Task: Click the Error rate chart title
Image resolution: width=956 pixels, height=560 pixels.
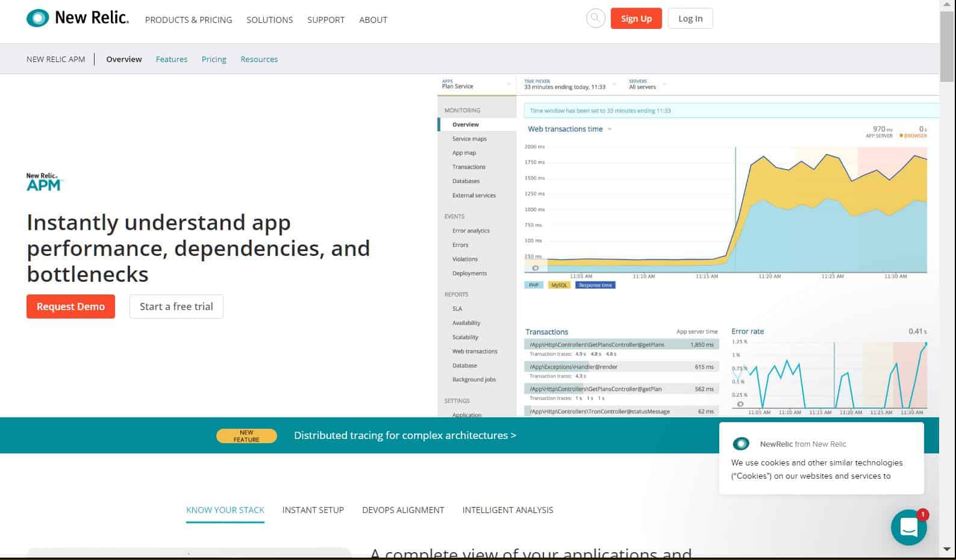Action: pyautogui.click(x=748, y=331)
